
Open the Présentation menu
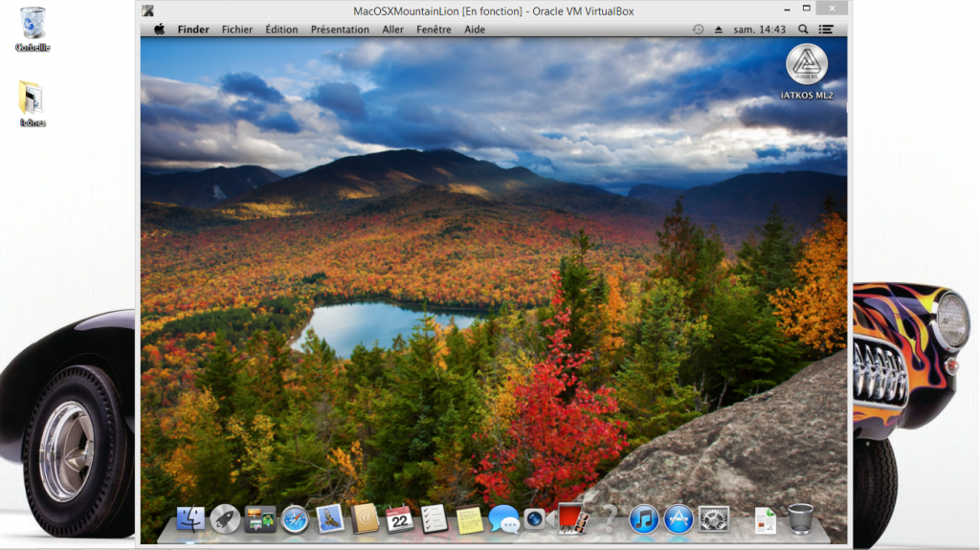click(340, 30)
